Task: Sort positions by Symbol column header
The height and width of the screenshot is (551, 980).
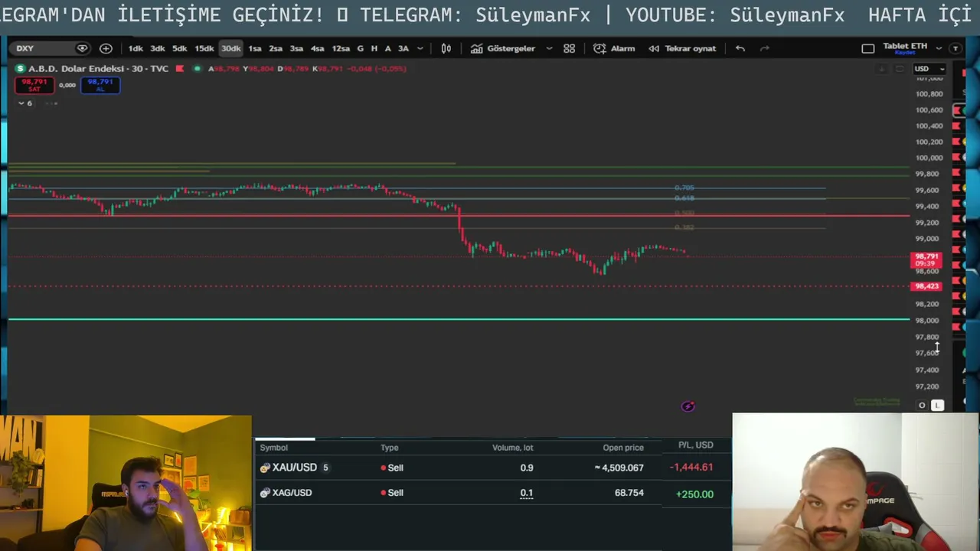Action: (273, 448)
